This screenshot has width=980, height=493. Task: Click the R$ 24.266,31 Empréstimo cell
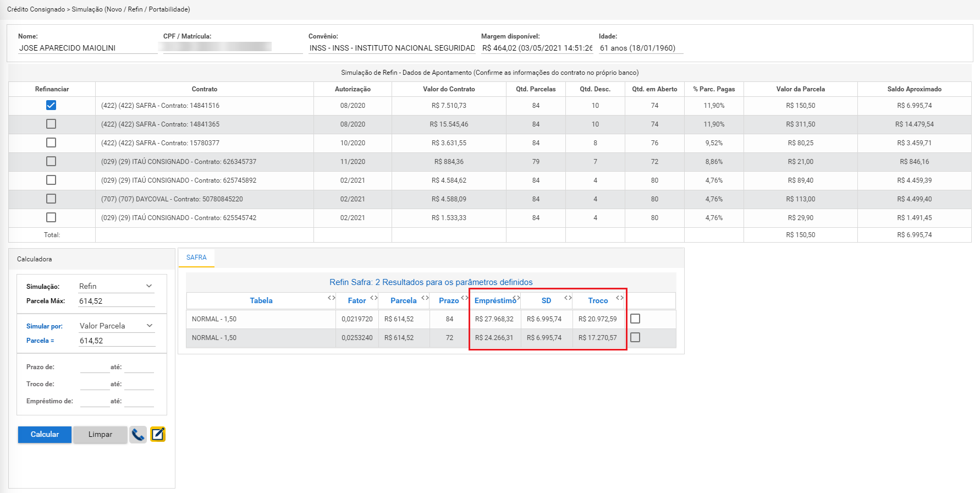[494, 338]
